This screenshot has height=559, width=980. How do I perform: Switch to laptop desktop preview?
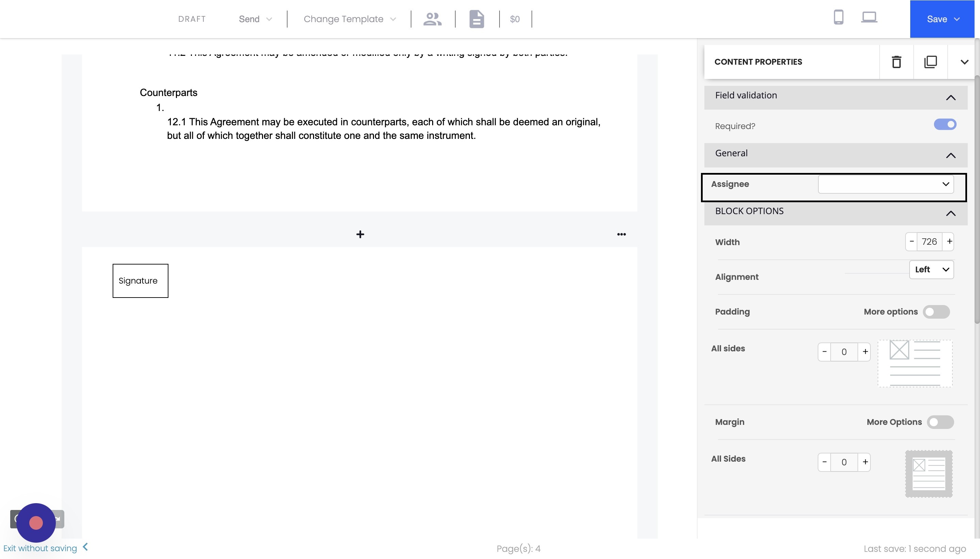coord(869,18)
